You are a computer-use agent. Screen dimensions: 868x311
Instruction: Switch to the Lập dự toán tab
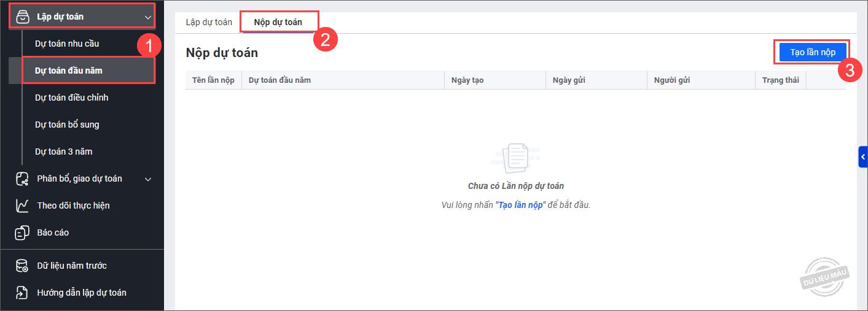(209, 22)
